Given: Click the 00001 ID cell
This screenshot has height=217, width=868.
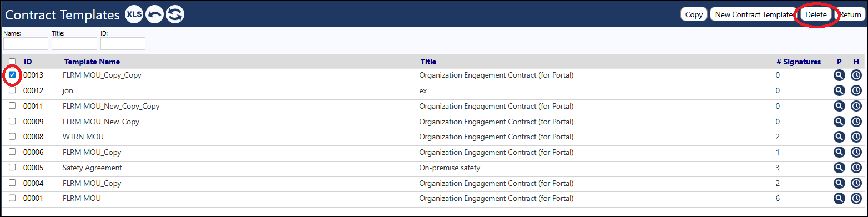Looking at the screenshot, I should pyautogui.click(x=33, y=198).
